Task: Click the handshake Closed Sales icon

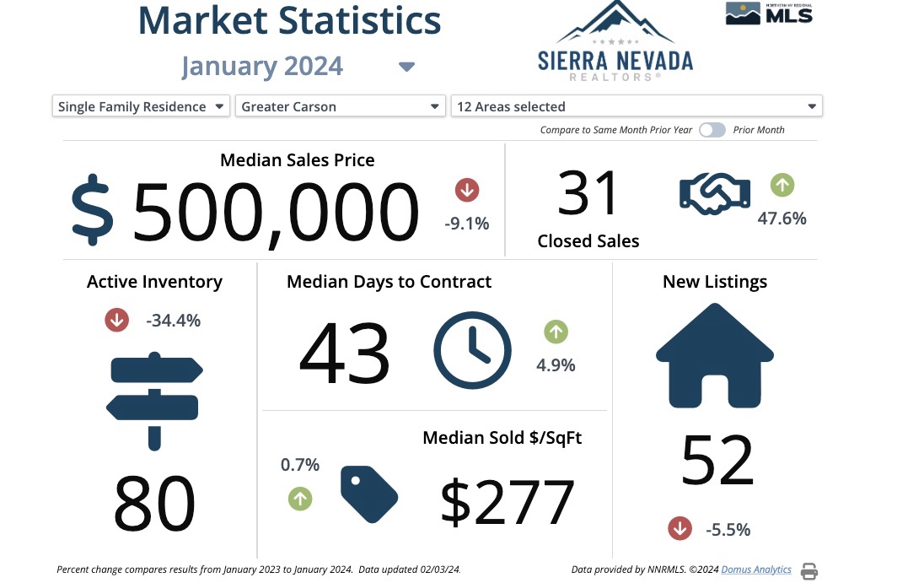Action: 714,193
